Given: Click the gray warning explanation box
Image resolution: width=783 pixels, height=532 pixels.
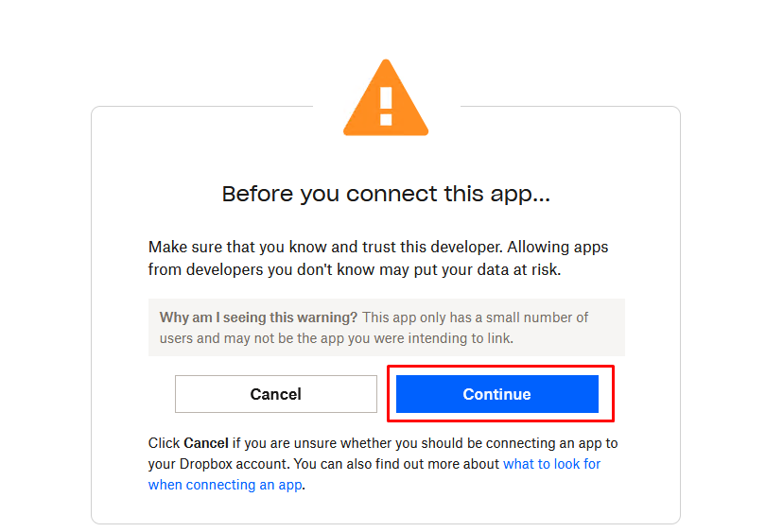Looking at the screenshot, I should click(386, 327).
